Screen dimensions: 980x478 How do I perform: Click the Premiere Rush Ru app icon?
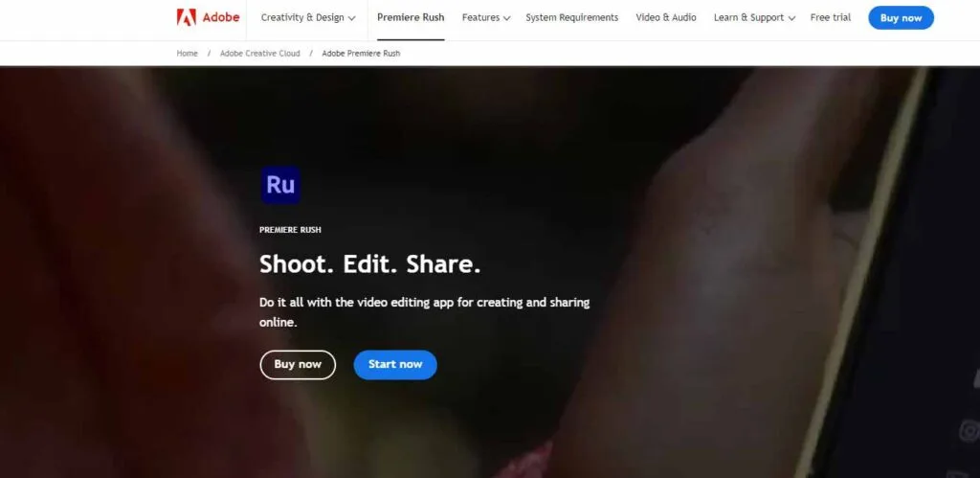(280, 185)
